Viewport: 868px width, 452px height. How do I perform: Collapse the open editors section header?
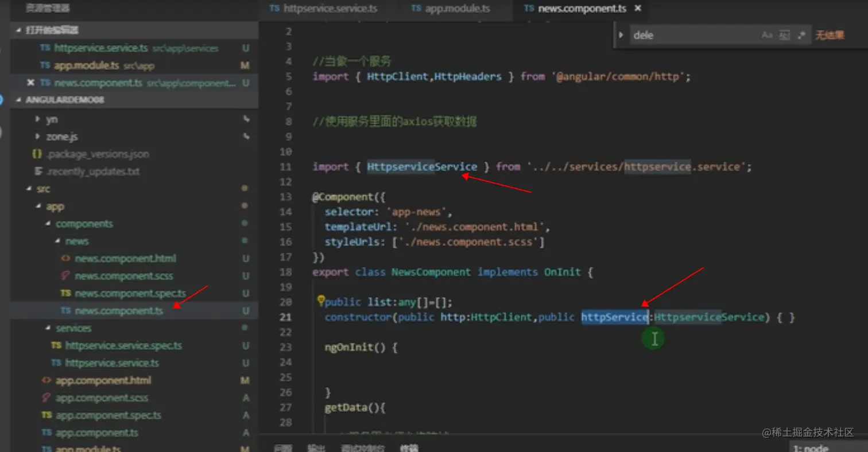coord(134,30)
